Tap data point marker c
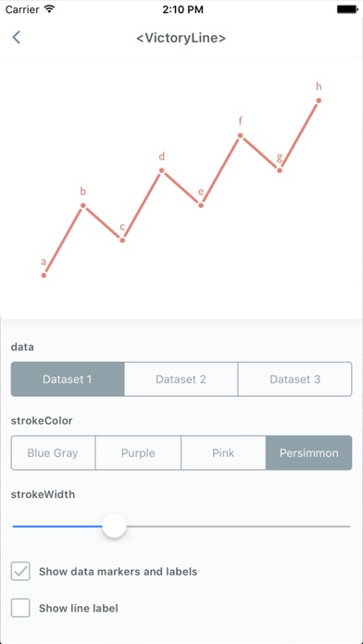 click(x=122, y=241)
